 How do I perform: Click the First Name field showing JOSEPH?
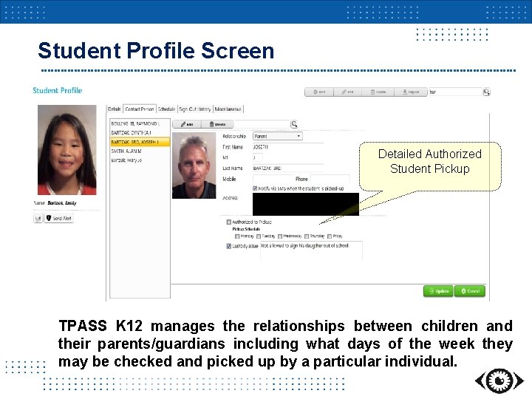287,147
